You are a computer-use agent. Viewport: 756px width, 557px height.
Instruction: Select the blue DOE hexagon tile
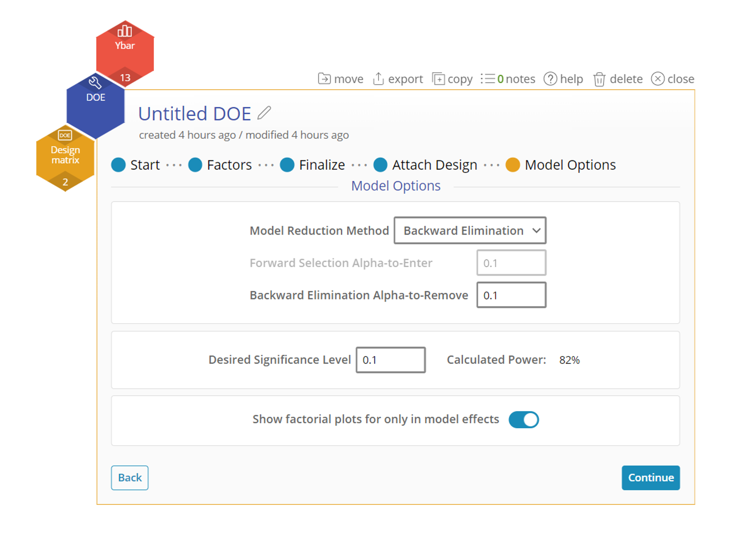pyautogui.click(x=96, y=105)
